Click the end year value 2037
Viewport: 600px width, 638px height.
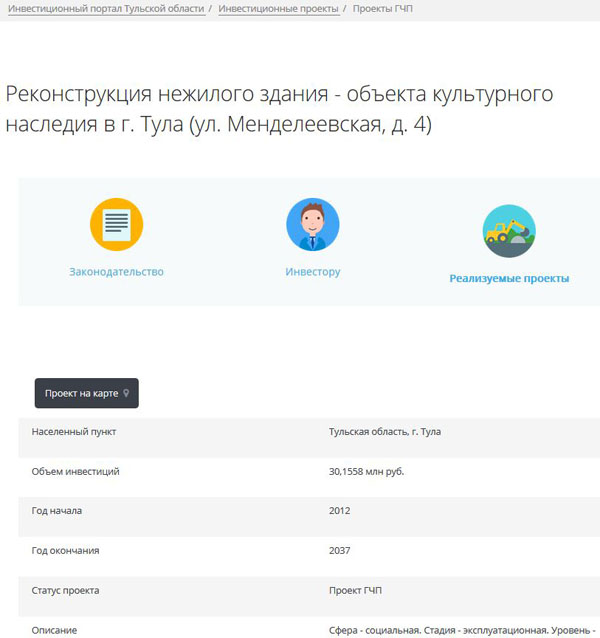[340, 551]
